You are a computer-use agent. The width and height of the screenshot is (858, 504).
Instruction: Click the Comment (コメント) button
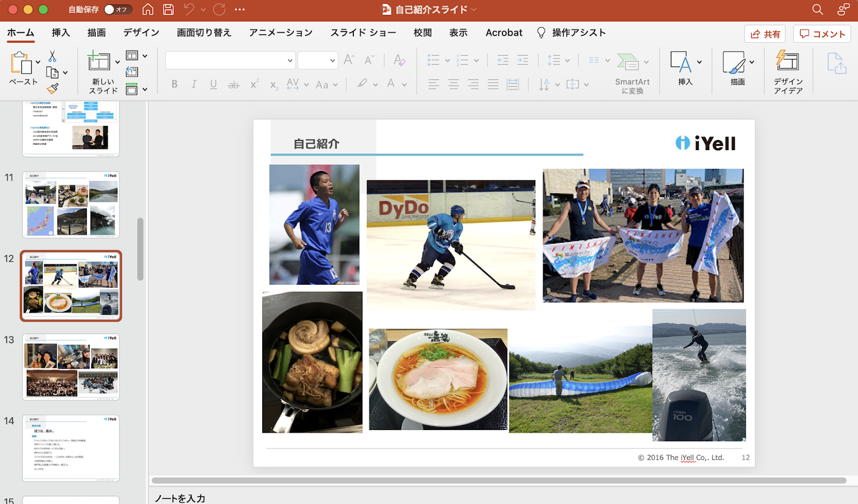pyautogui.click(x=822, y=34)
